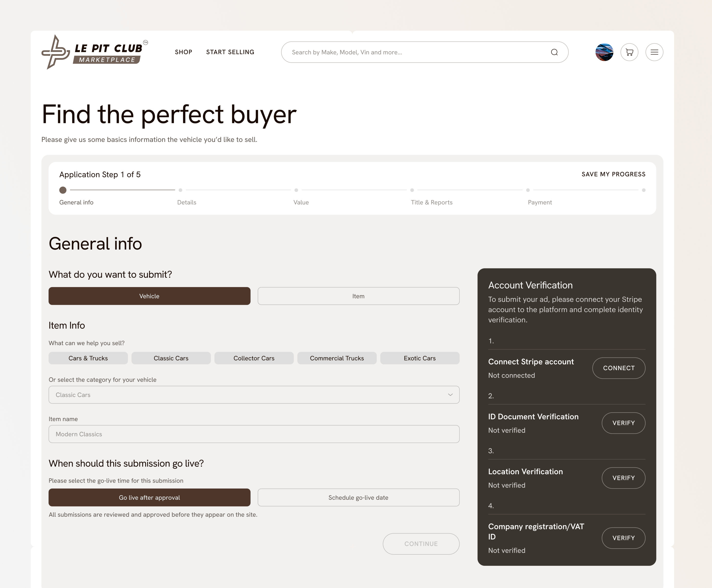Open the shopping cart icon
712x588 pixels.
coord(629,52)
